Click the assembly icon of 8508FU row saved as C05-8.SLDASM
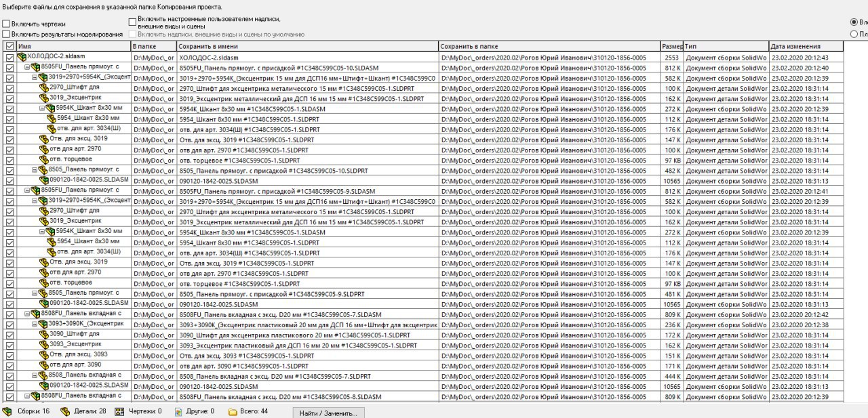This screenshot has height=418, width=868. tap(36, 396)
